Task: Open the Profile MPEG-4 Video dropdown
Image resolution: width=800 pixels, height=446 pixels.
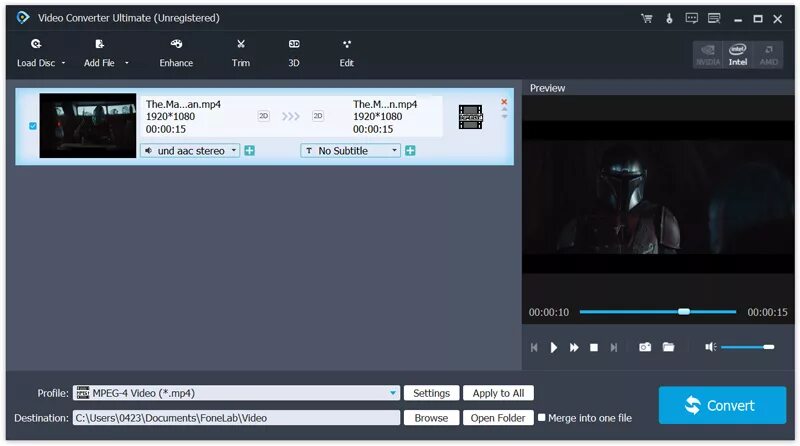Action: 236,393
